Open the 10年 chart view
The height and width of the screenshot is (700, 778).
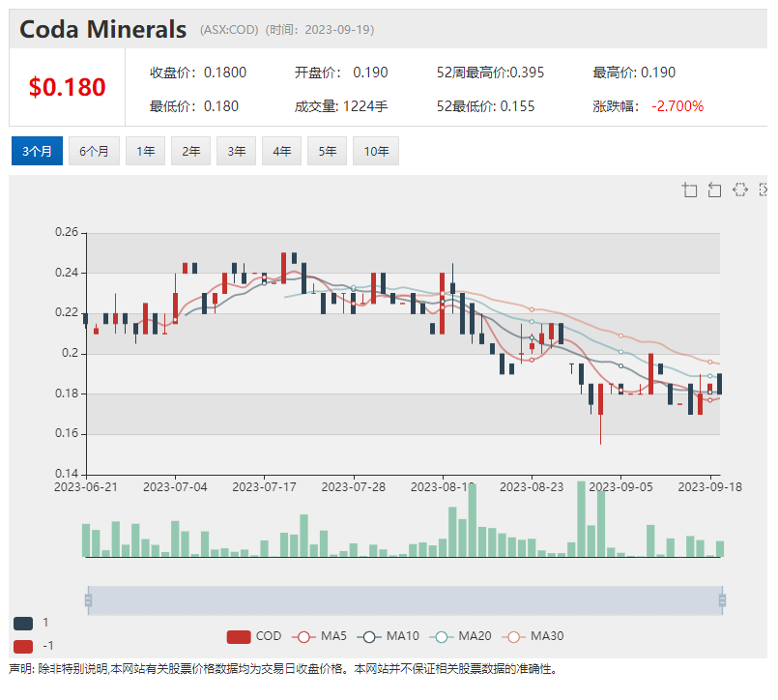coord(376,151)
